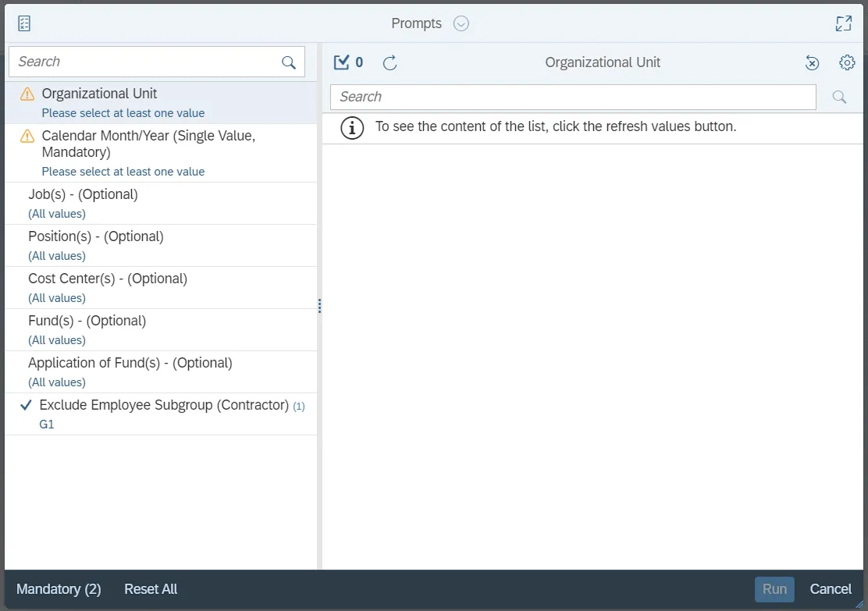The height and width of the screenshot is (611, 868).
Task: Expand the Prompts title dropdown chevron
Action: 461,23
